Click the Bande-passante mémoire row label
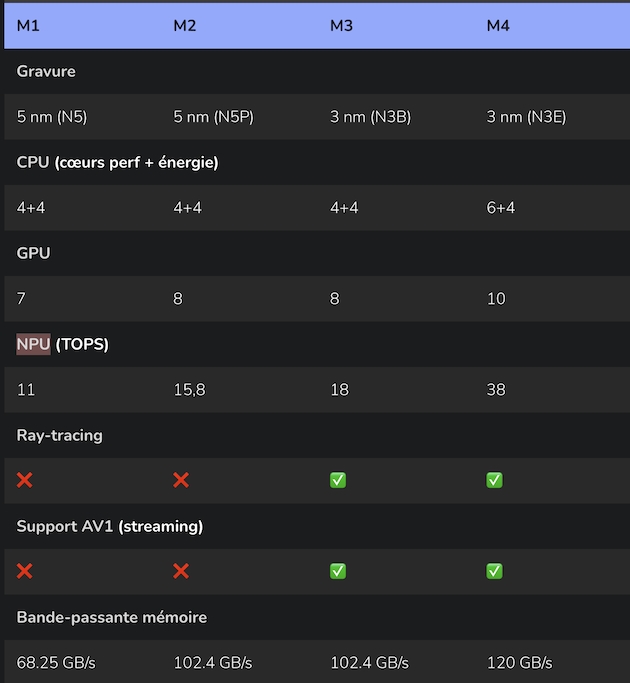The height and width of the screenshot is (683, 630). click(112, 617)
